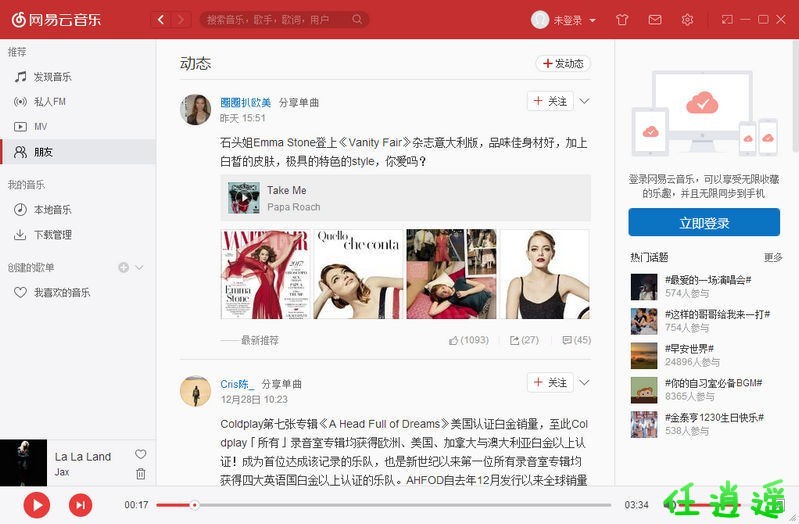799x524 pixels.
Task: Open the collage photo in post
Action: click(451, 274)
